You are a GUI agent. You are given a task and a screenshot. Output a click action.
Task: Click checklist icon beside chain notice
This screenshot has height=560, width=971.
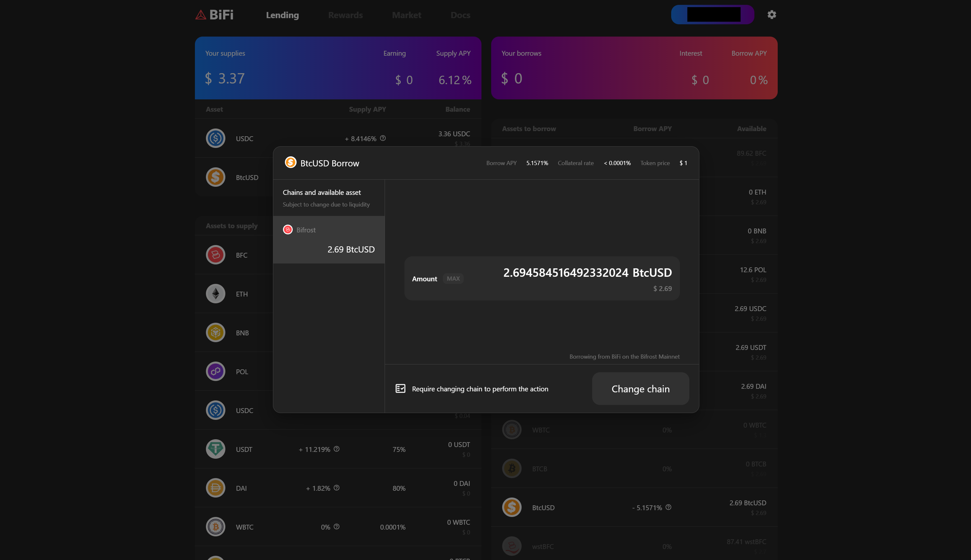coord(401,388)
